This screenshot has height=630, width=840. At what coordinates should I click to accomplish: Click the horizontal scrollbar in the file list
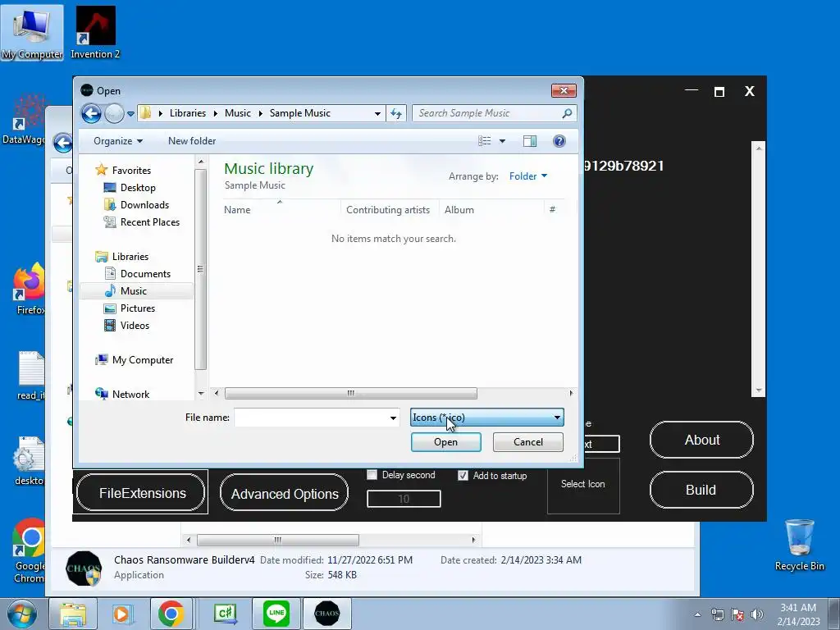(350, 393)
